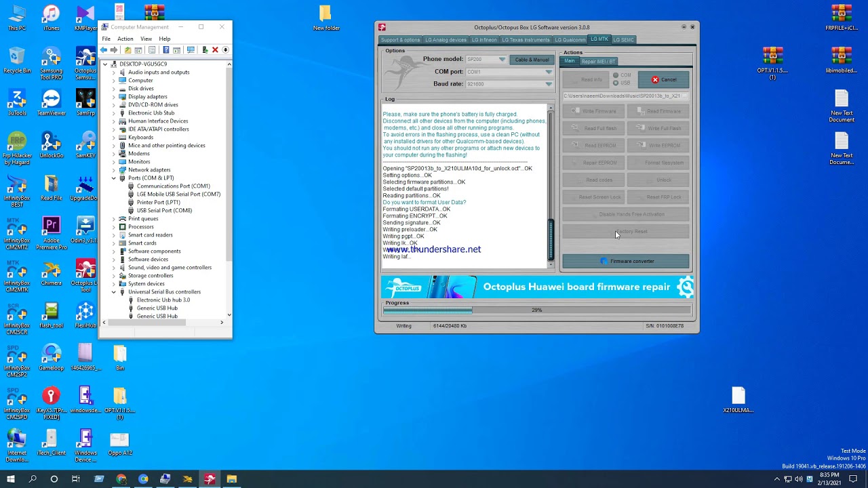Click Octoplus Huawei board firmware repair banner
Screen dimensions: 868x488
point(537,287)
